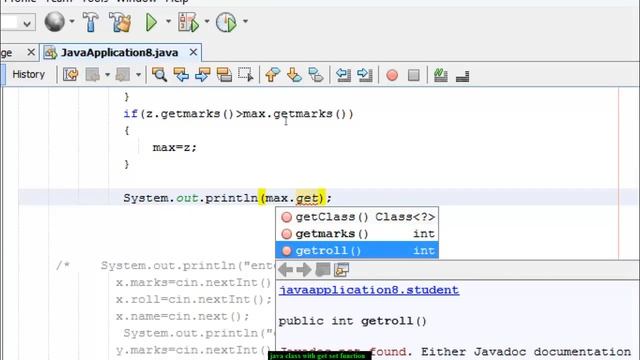Close the JavaApplication8.java tab

pos(193,52)
